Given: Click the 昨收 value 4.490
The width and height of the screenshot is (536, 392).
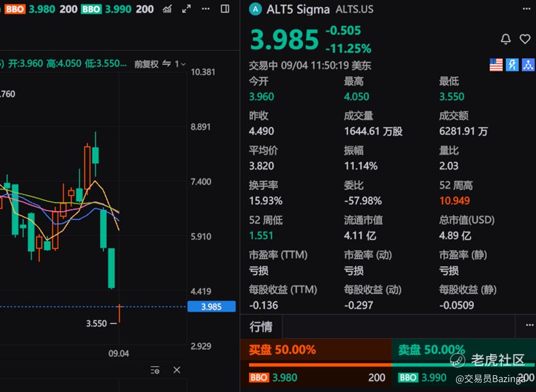Looking at the screenshot, I should click(261, 131).
